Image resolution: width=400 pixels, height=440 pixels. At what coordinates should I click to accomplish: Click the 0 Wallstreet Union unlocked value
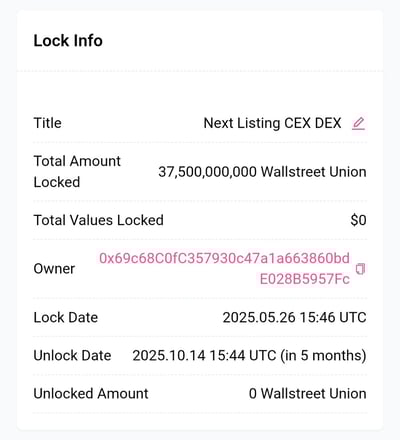click(307, 394)
